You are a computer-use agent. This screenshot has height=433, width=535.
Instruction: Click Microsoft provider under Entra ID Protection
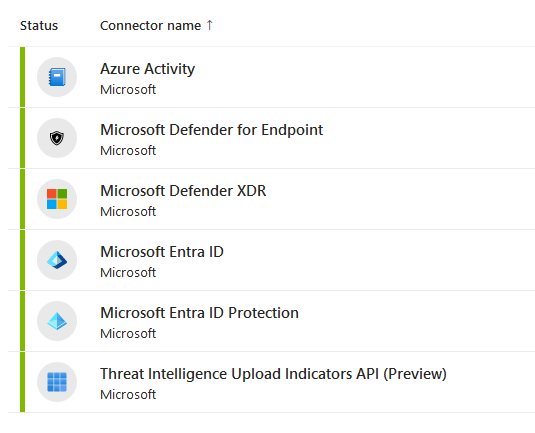coord(128,334)
